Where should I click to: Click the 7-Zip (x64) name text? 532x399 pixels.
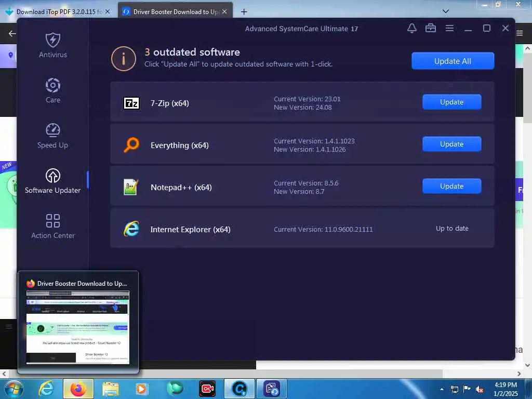pos(170,103)
